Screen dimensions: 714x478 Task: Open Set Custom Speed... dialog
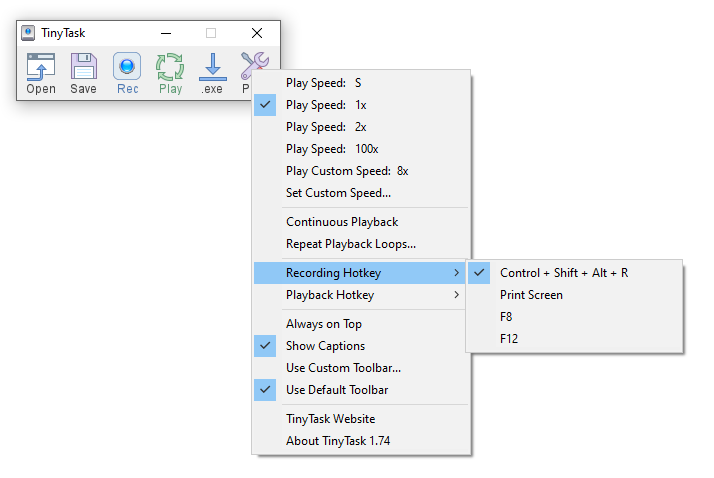pyautogui.click(x=362, y=193)
